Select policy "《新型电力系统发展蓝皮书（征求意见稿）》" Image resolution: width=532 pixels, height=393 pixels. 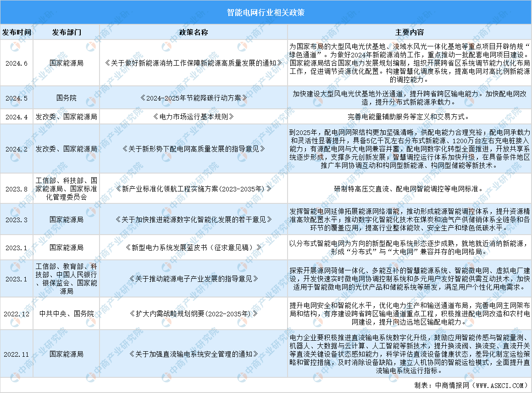point(194,248)
